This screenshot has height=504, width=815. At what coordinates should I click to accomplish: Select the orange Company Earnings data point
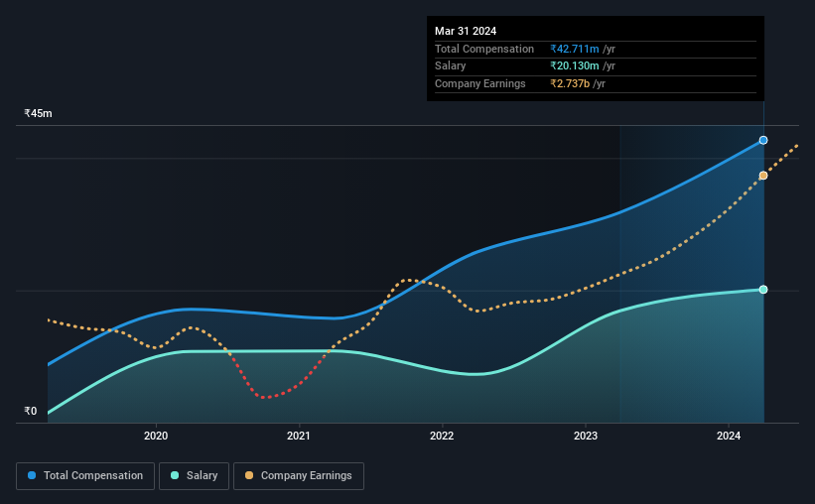tap(763, 176)
